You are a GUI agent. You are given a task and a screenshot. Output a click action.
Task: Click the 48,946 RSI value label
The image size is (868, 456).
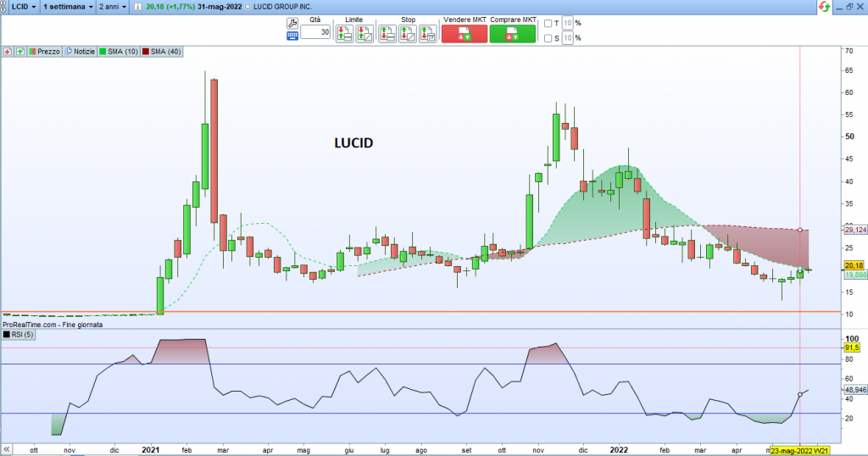[855, 390]
